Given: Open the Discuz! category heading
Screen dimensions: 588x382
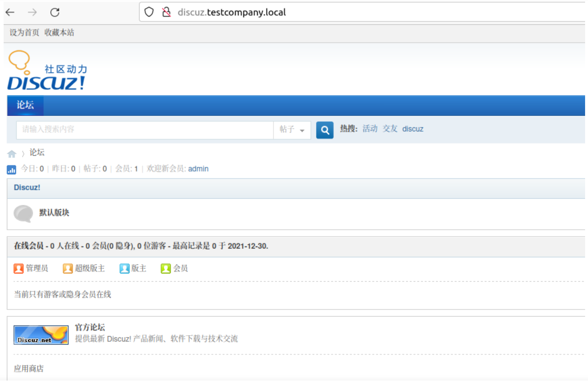Looking at the screenshot, I should click(x=27, y=188).
